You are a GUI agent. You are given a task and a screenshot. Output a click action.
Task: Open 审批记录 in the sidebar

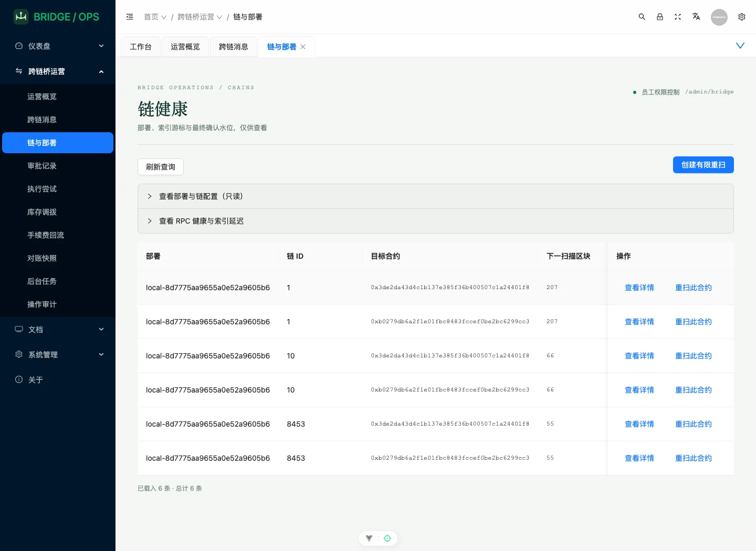coord(58,166)
